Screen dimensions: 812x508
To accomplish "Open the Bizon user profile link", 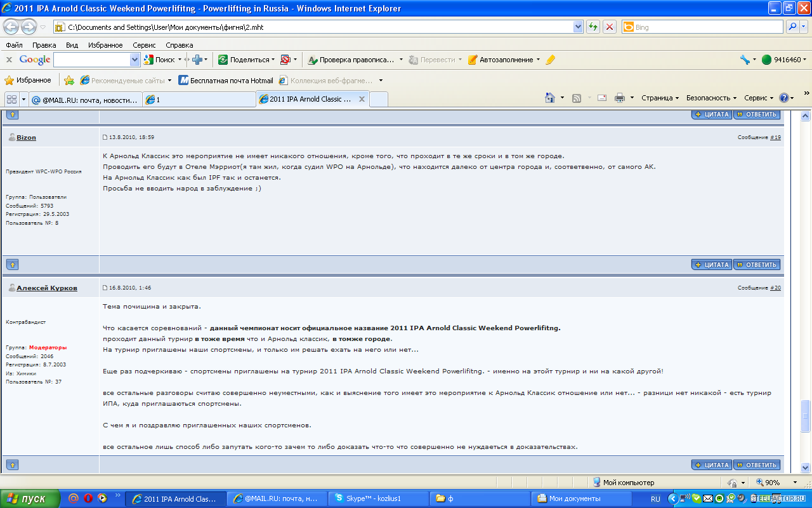I will point(26,137).
